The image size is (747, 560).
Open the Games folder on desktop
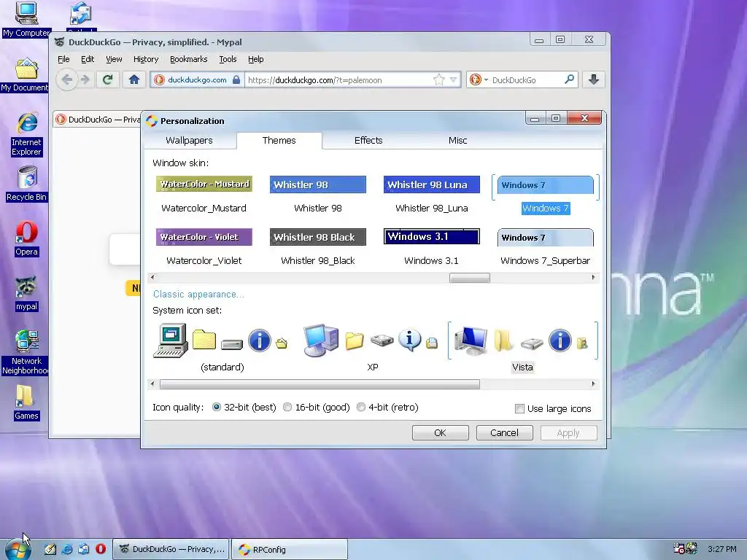(x=27, y=402)
